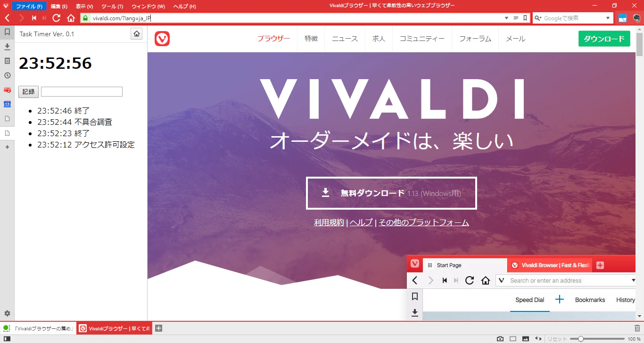Screen dimensions: 644x343
Task: Click the Task Timer text input field
Action: [82, 91]
